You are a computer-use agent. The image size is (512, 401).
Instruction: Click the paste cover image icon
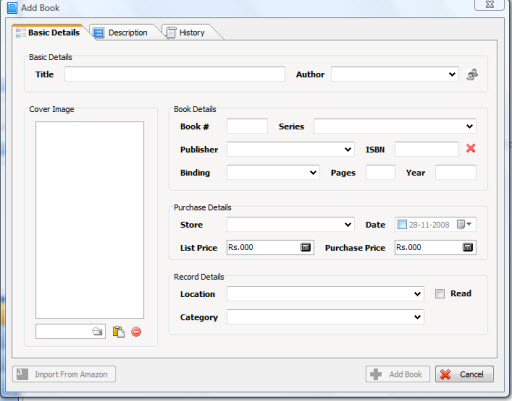[119, 332]
